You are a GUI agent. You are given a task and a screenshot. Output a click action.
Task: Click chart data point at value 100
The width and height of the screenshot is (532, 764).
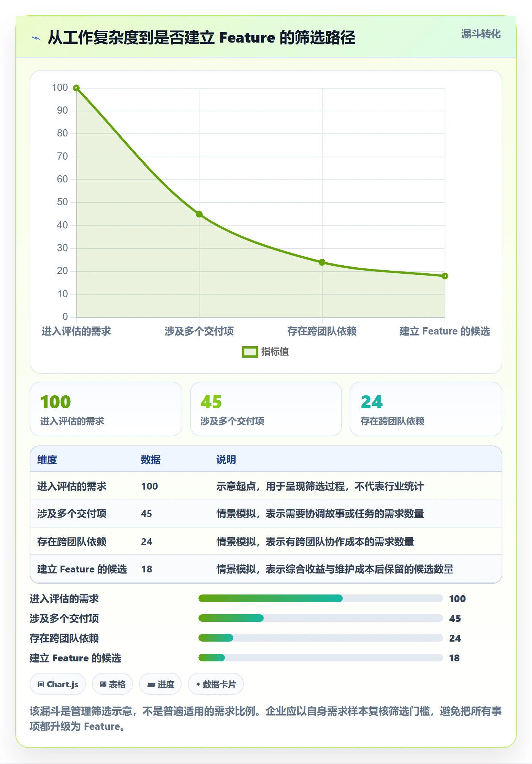(76, 88)
